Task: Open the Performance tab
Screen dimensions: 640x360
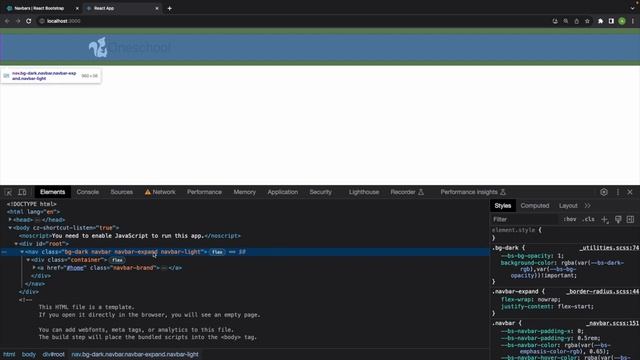Action: (204, 192)
